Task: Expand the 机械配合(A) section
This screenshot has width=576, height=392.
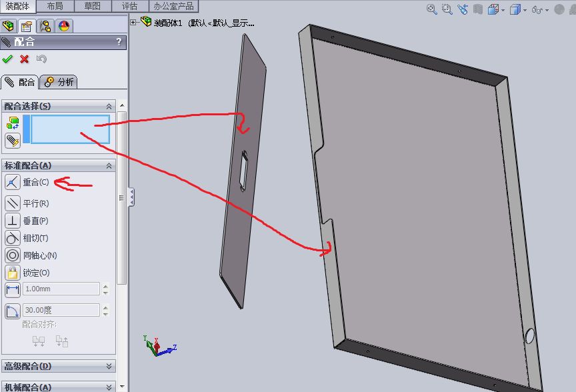Action: pyautogui.click(x=109, y=387)
